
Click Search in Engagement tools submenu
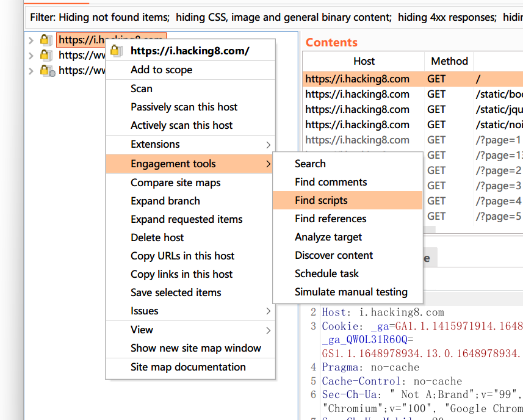click(348, 164)
